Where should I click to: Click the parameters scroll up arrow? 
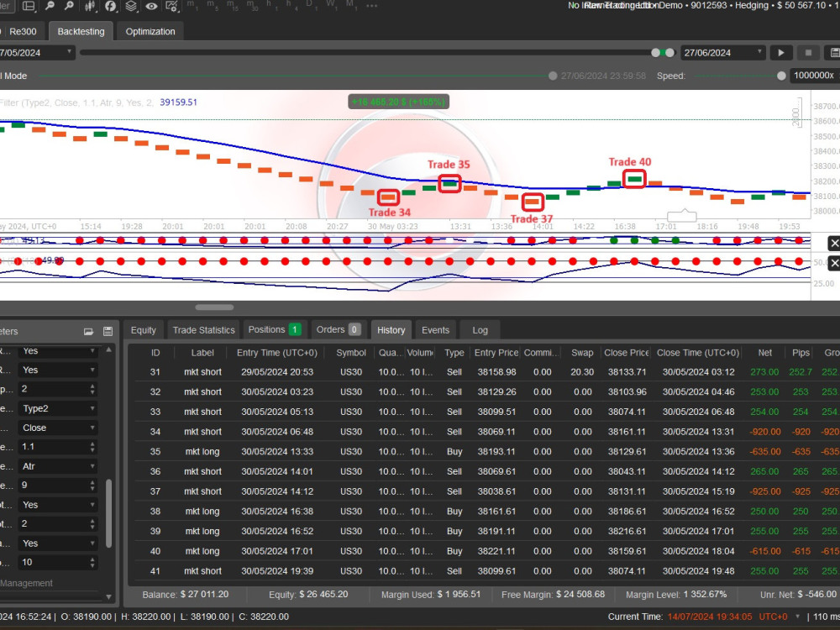click(x=109, y=349)
